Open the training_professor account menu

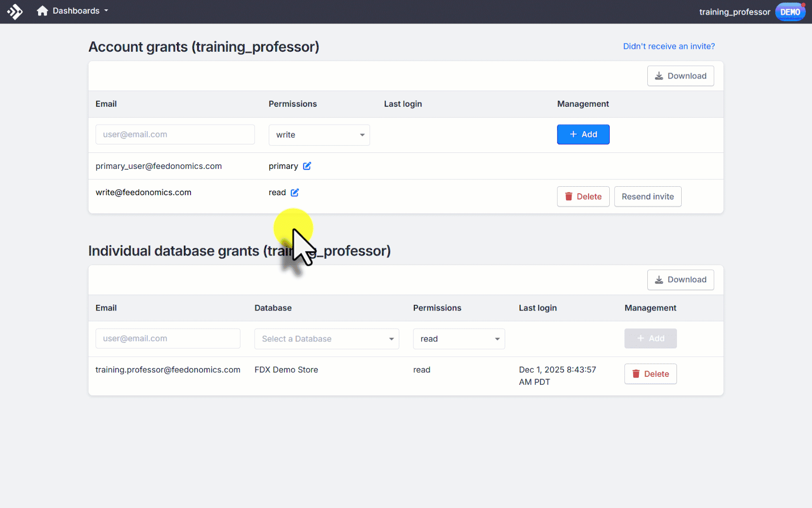click(734, 12)
